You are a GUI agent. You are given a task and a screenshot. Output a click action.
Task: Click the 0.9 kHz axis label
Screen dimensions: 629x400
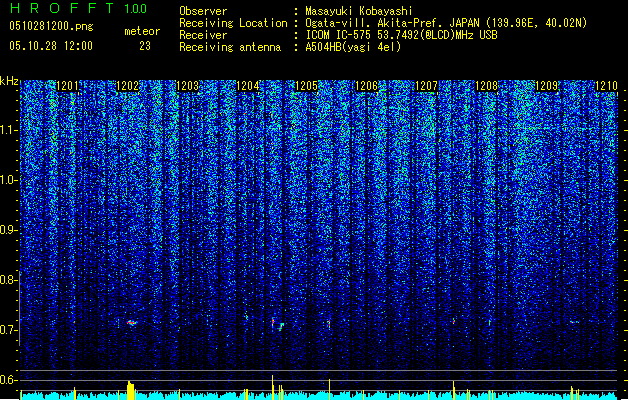pyautogui.click(x=9, y=230)
